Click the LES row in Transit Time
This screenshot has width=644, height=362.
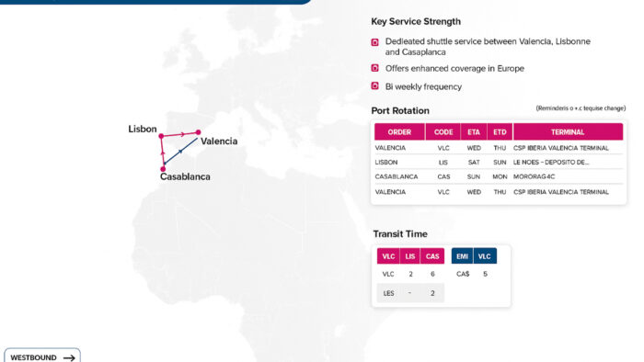click(410, 293)
